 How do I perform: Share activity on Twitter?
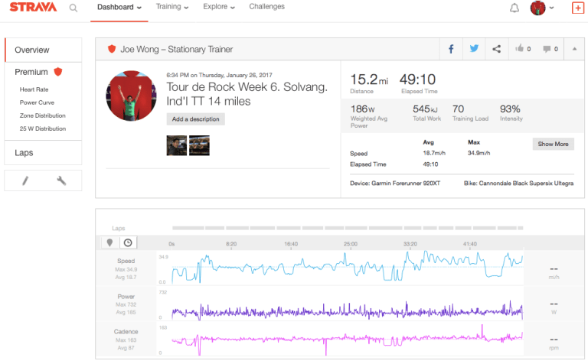(x=474, y=49)
